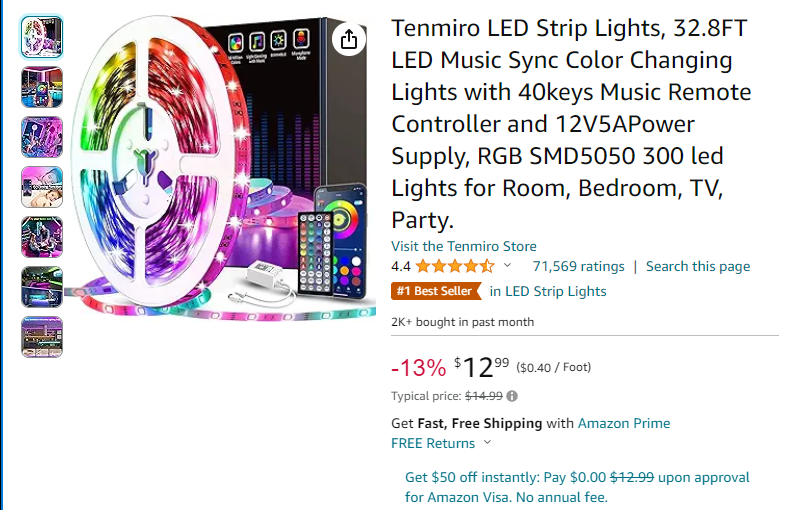Visit the Tenmiro Store link
Viewport: 801px width, 510px height.
463,246
